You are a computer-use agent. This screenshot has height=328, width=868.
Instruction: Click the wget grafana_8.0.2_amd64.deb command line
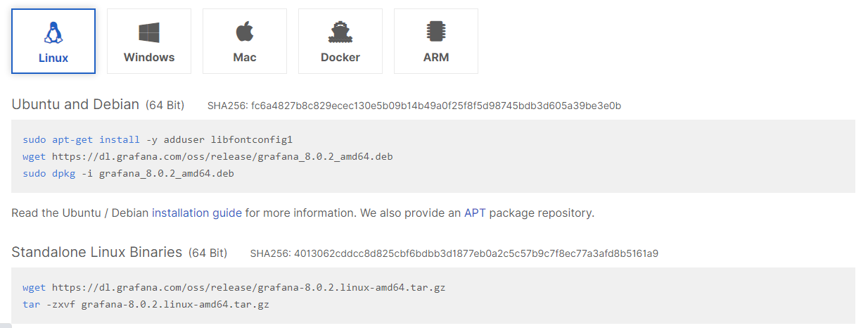[208, 156]
